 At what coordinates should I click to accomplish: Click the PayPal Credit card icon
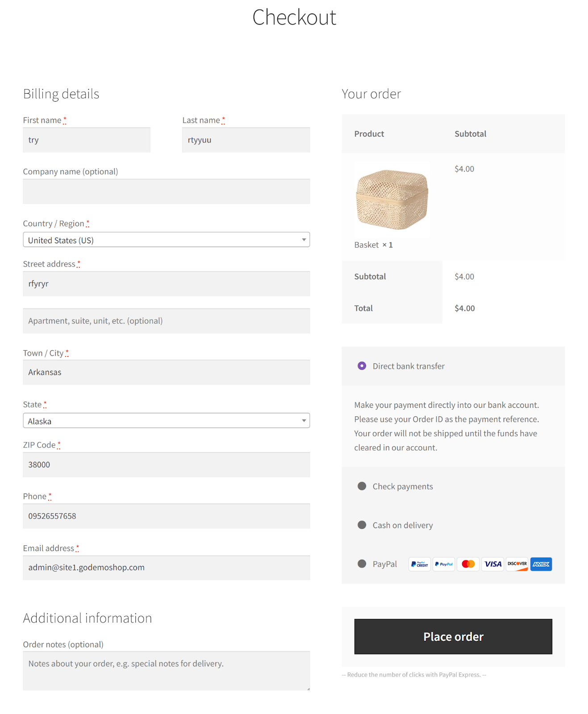coord(419,564)
